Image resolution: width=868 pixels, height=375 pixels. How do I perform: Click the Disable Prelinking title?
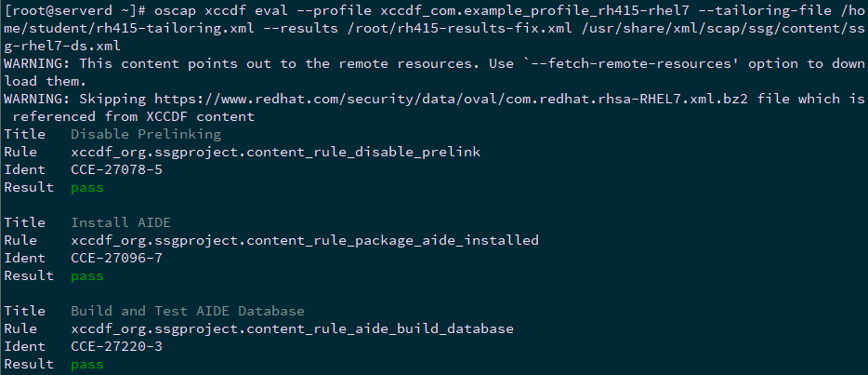tap(146, 134)
